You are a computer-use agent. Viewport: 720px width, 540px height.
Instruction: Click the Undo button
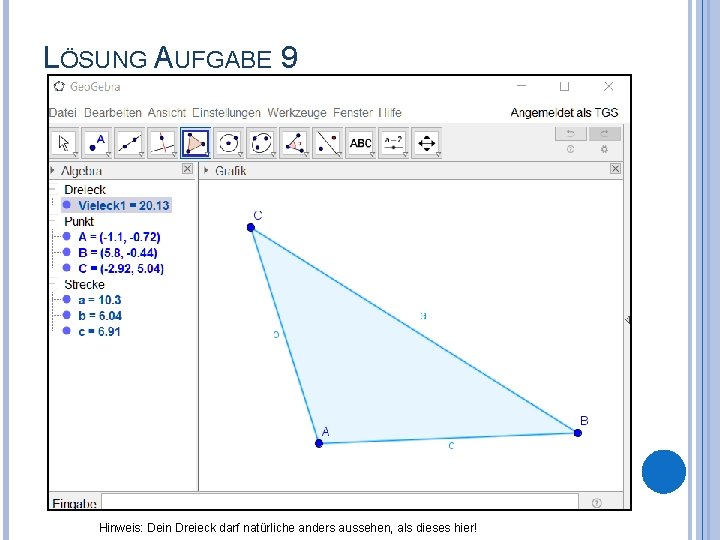coord(570,134)
